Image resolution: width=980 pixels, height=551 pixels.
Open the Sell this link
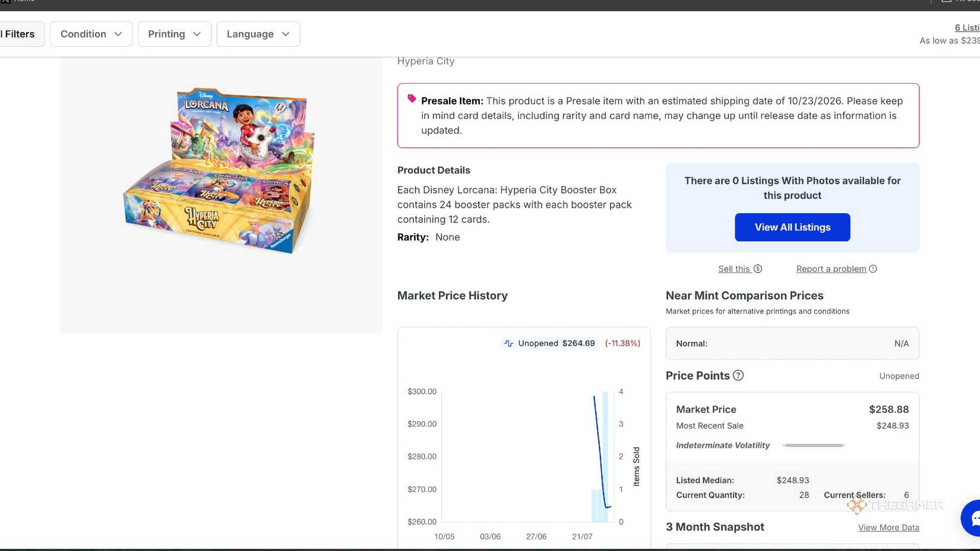[734, 269]
